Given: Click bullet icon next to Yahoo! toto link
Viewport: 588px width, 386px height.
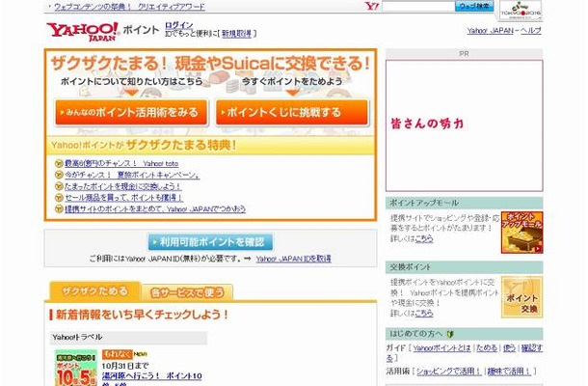Looking at the screenshot, I should pos(59,163).
